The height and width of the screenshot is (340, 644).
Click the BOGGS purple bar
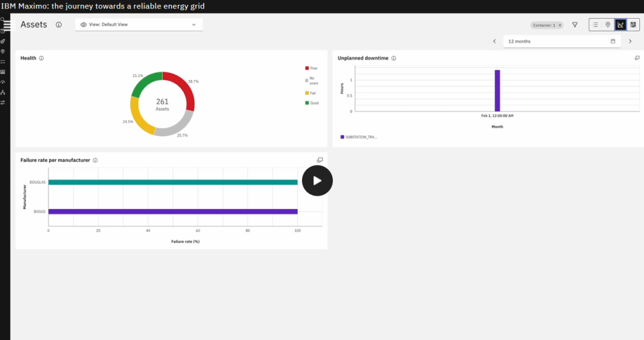173,211
